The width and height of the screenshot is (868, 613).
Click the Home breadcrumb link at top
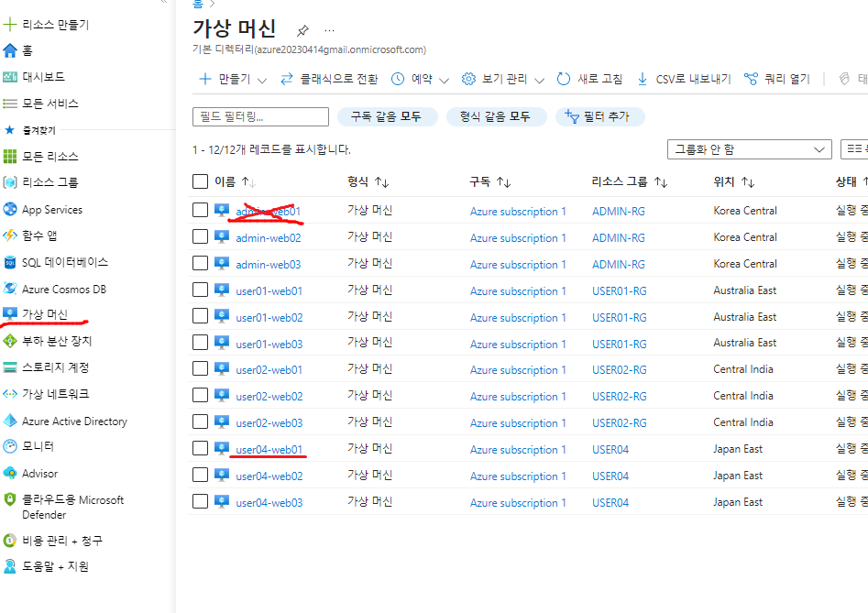(x=198, y=4)
